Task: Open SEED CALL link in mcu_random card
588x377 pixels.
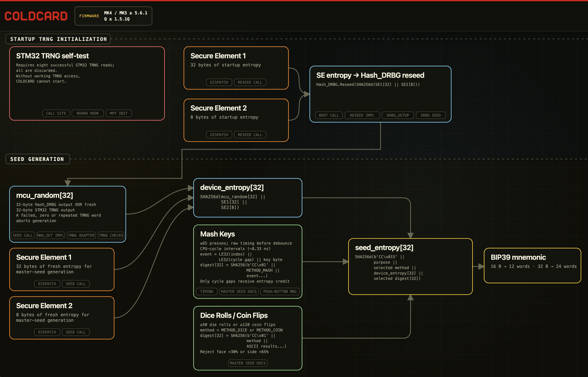Action: (x=22, y=235)
